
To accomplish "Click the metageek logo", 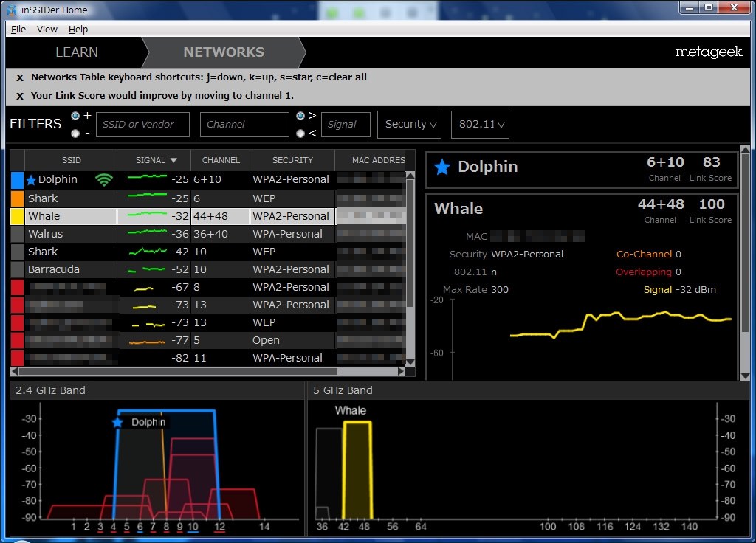I will [x=708, y=52].
